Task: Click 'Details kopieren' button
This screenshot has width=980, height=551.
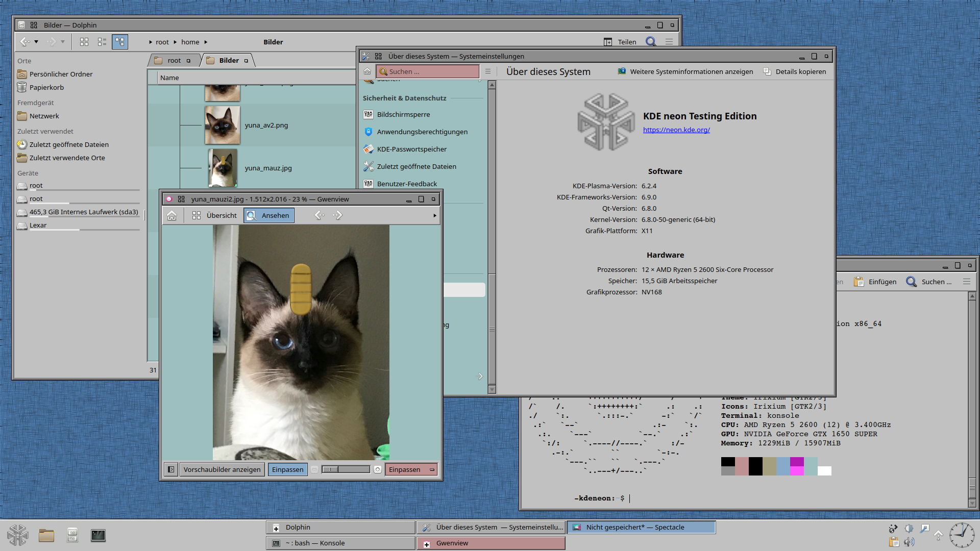Action: pos(795,71)
